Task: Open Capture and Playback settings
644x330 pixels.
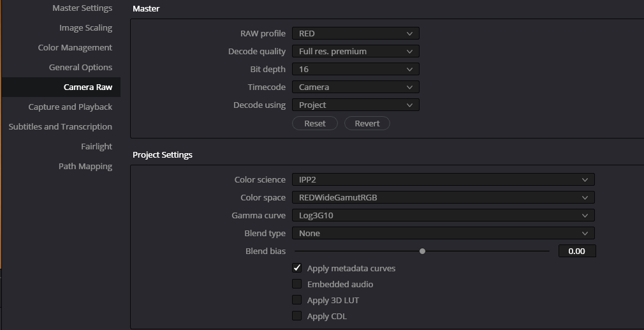Action: pos(70,107)
